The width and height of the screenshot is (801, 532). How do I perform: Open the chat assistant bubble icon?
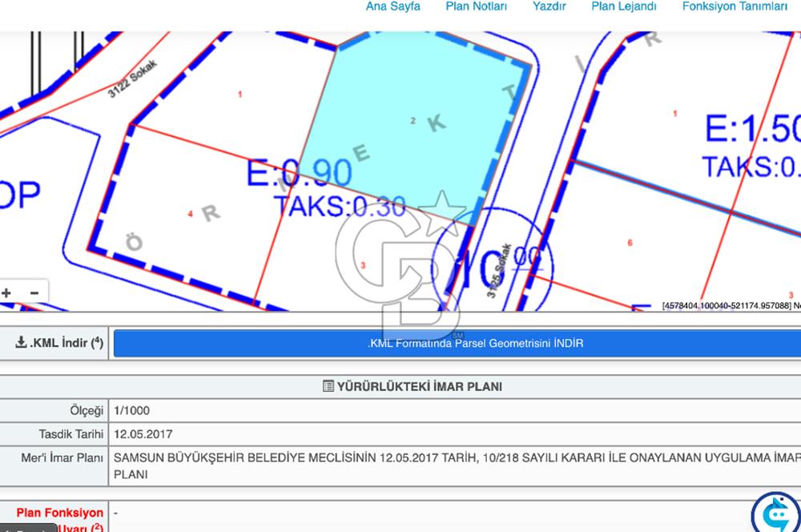point(776,513)
